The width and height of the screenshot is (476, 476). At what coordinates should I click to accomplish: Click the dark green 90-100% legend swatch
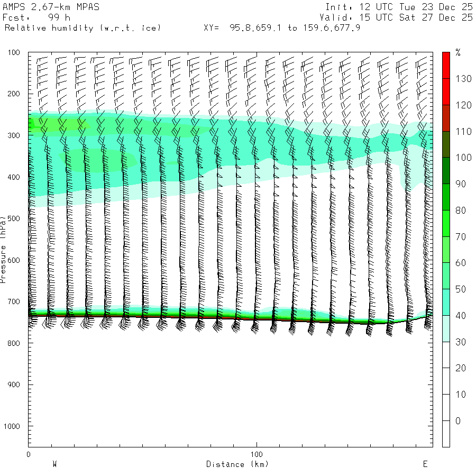446,170
